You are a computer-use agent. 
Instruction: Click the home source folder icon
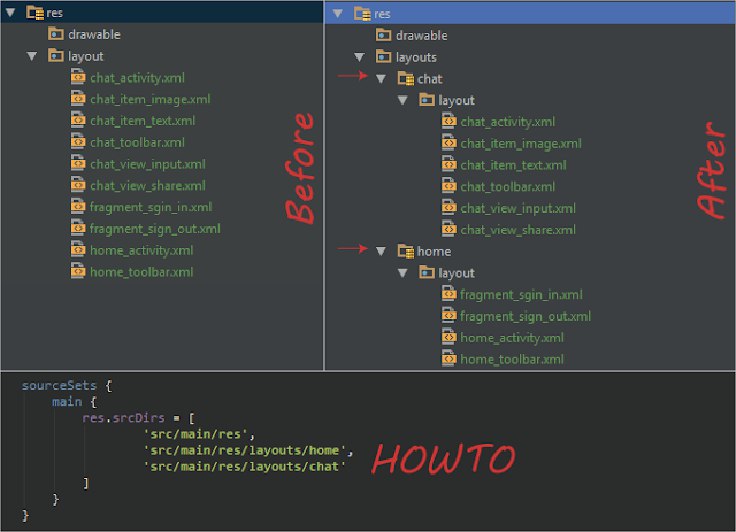pyautogui.click(x=406, y=251)
